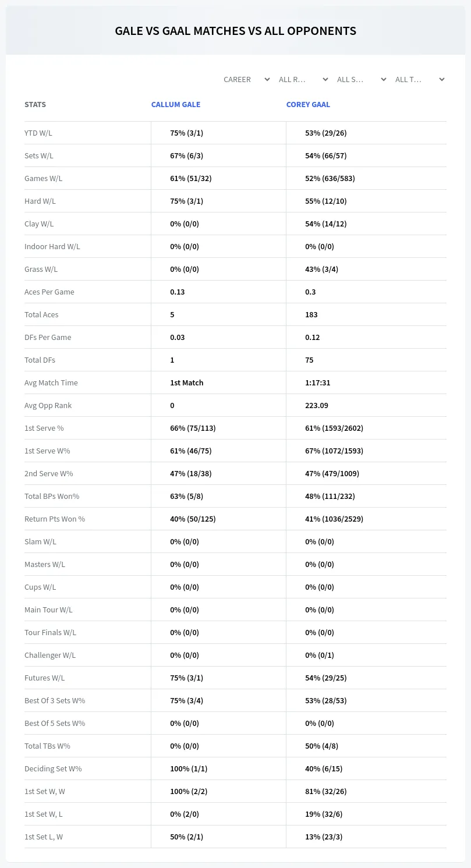Screen dimensions: 471x868
Task: Select the Avg Match Time row label
Action: pyautogui.click(x=51, y=382)
